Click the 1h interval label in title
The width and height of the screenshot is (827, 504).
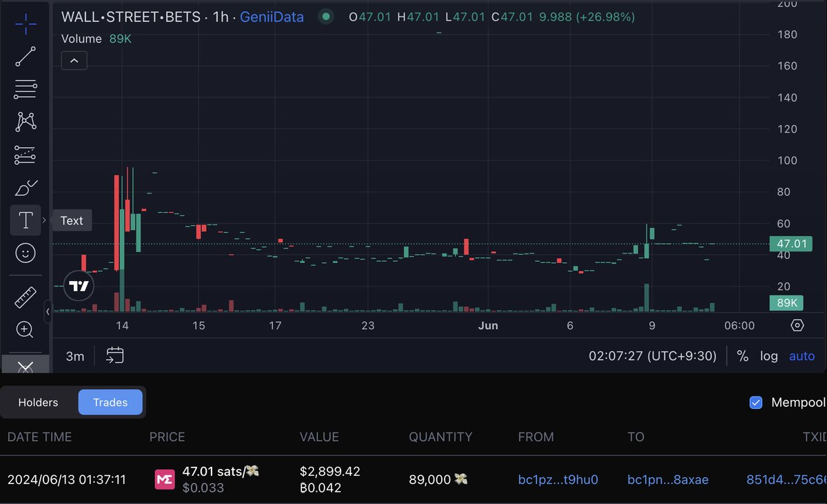(221, 17)
